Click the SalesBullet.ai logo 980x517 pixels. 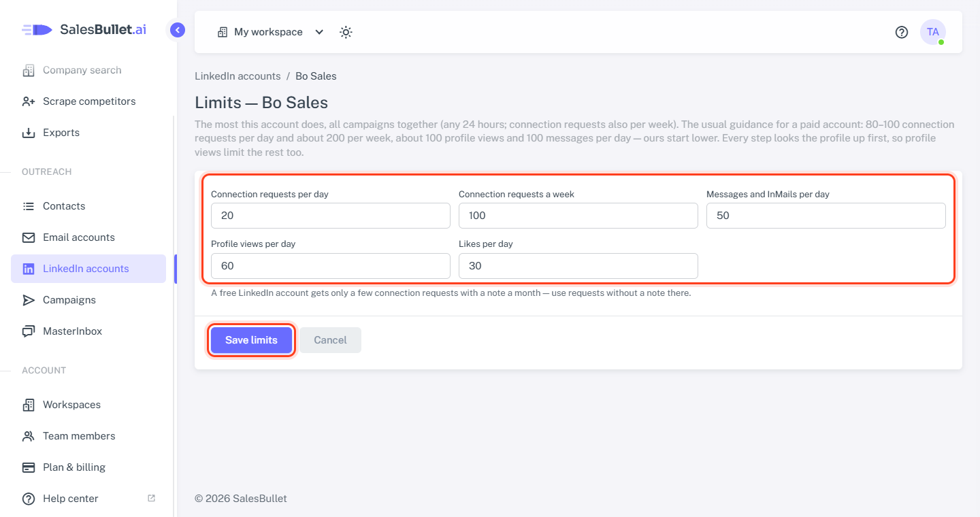click(x=84, y=29)
